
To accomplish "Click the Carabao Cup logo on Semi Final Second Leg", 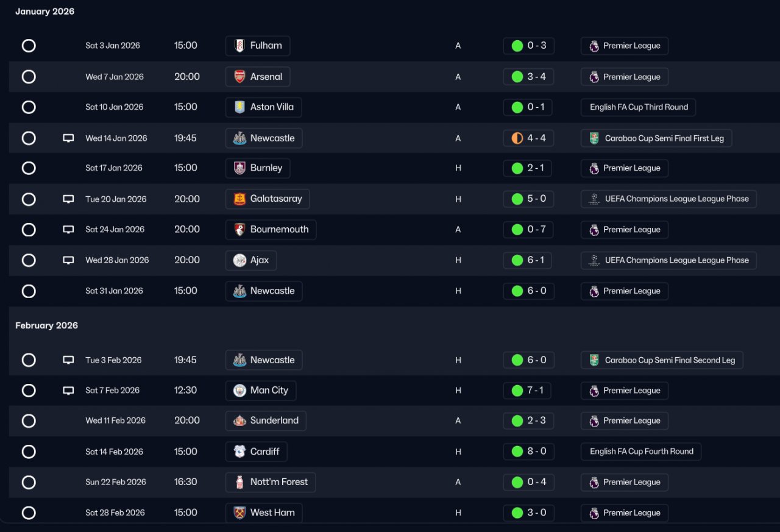I will [x=594, y=360].
